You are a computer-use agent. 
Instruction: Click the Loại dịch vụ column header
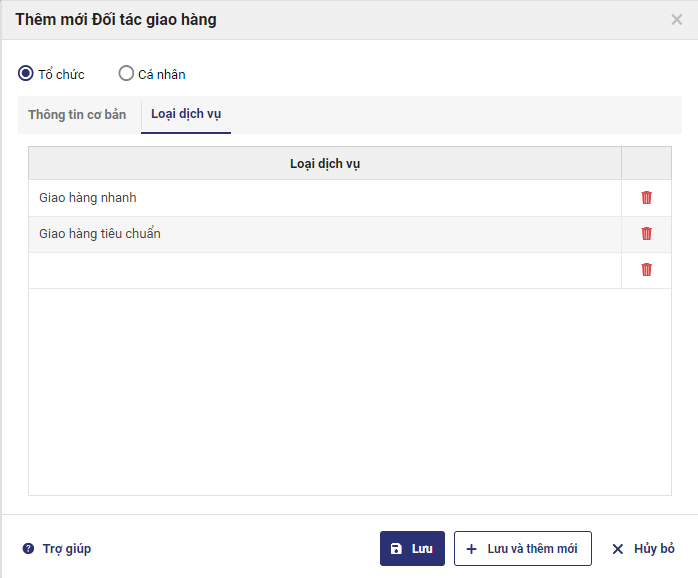point(324,163)
